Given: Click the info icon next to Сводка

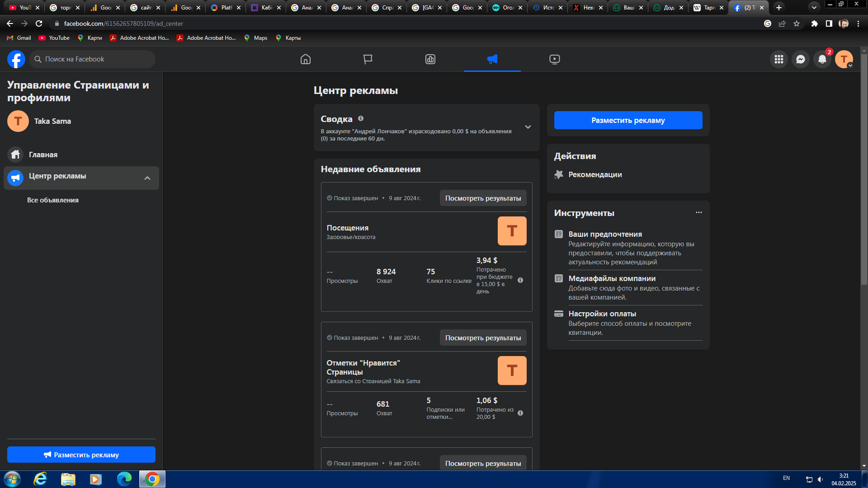Looking at the screenshot, I should point(361,118).
